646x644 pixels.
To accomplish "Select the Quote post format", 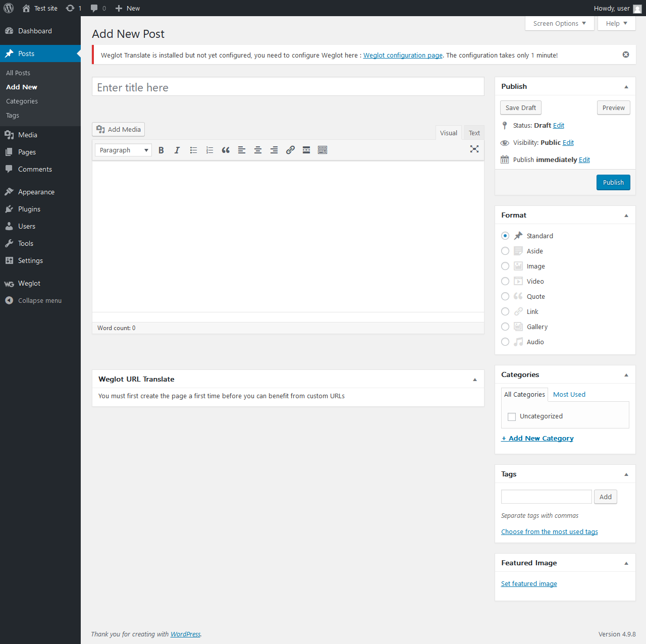I will 505,296.
